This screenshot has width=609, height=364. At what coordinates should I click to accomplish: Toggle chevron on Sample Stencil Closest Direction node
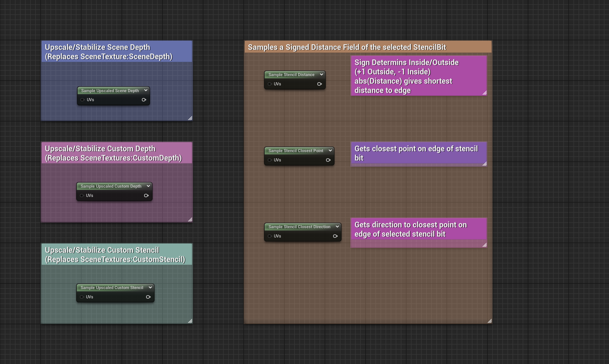click(x=337, y=227)
